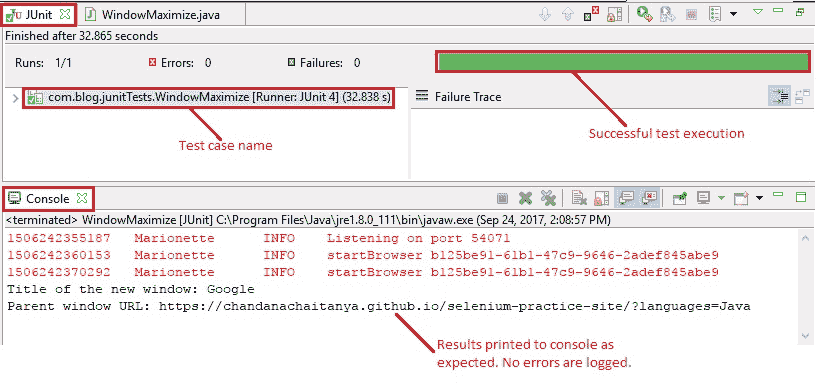Open the Test Run History dropdown arrow
819x391 pixels.
tap(733, 14)
